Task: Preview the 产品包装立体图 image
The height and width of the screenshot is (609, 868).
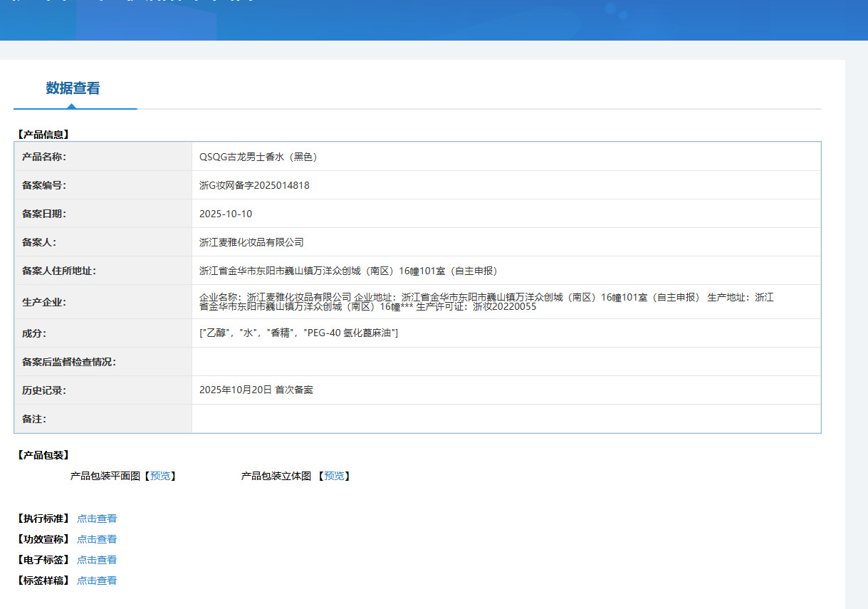Action: [334, 477]
